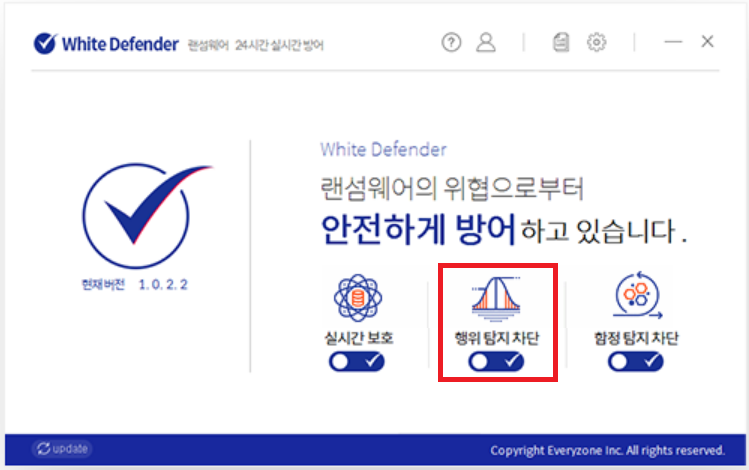Open the user account icon
Image resolution: width=749 pixels, height=470 pixels.
486,43
